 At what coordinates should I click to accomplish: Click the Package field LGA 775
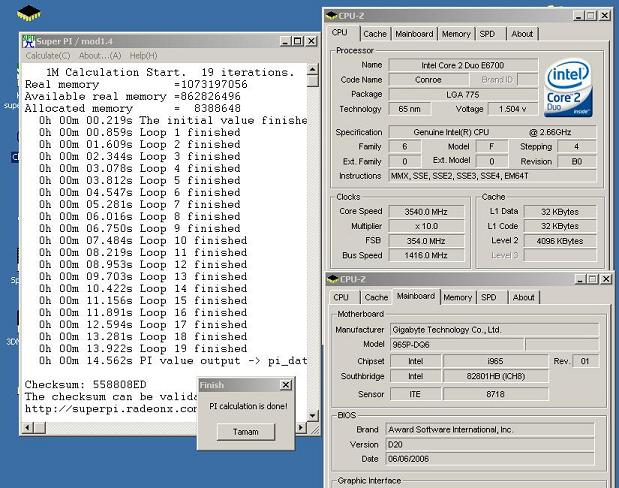click(x=463, y=95)
